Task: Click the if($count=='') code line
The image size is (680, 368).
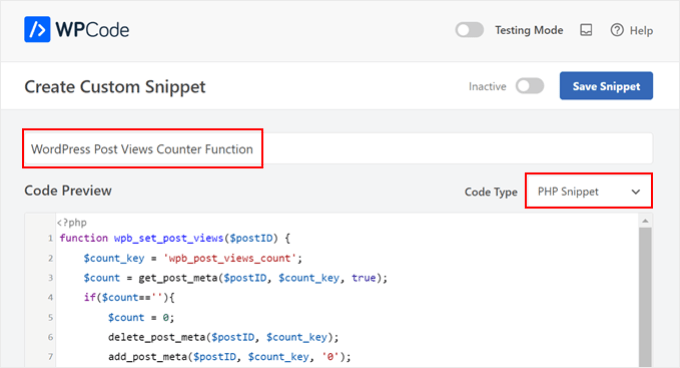Action: [x=129, y=297]
